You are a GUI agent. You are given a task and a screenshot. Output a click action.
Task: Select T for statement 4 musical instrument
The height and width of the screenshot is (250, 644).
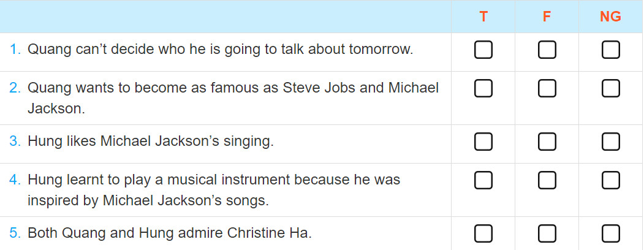coord(483,180)
